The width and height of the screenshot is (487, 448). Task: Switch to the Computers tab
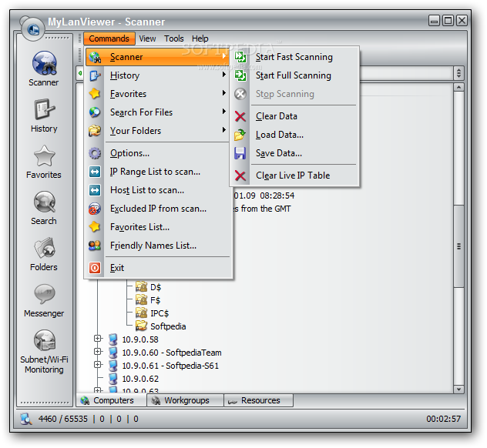(x=112, y=400)
